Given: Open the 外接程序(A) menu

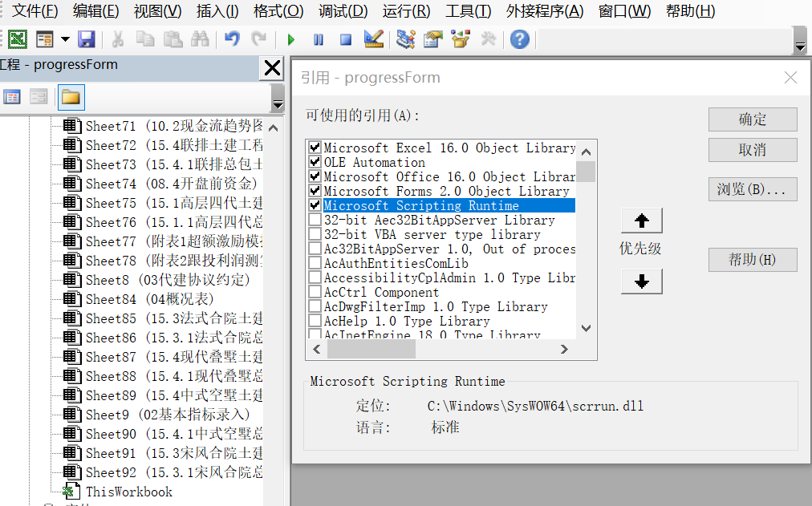Looking at the screenshot, I should (545, 11).
